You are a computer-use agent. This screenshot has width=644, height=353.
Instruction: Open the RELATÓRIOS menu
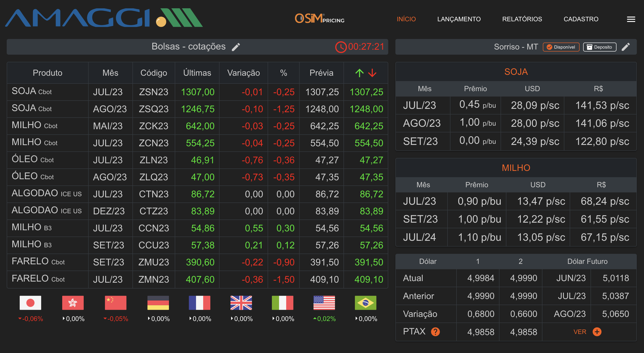(x=522, y=19)
